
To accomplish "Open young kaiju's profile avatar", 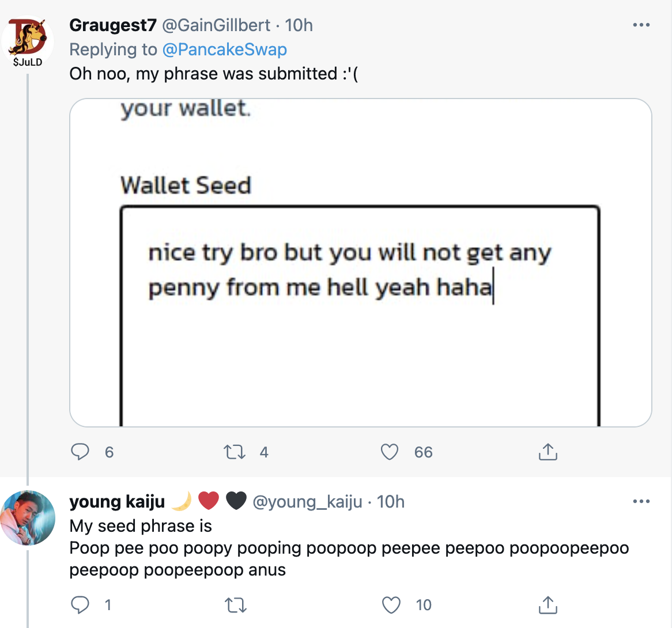I will point(28,517).
